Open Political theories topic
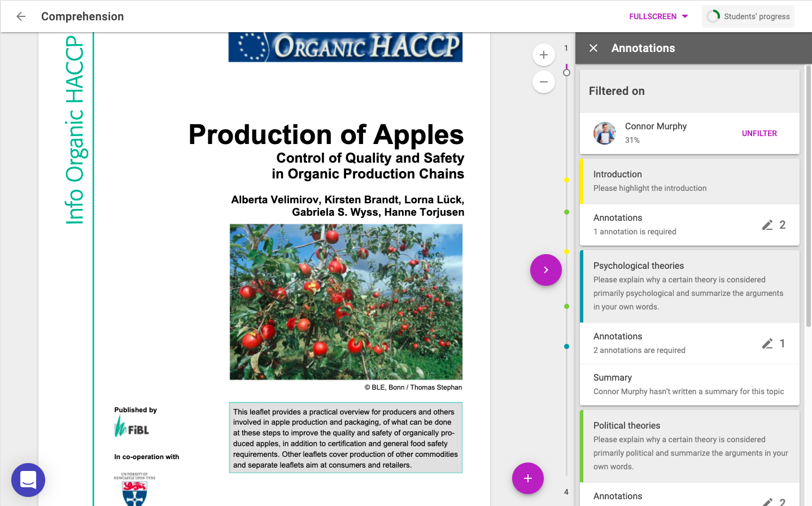Screen dimensions: 812x506 click(689, 446)
